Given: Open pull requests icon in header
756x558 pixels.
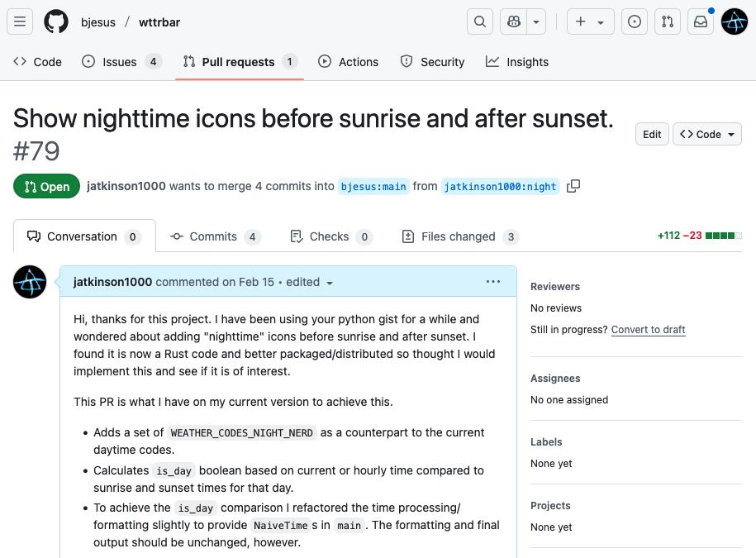Looking at the screenshot, I should (668, 22).
